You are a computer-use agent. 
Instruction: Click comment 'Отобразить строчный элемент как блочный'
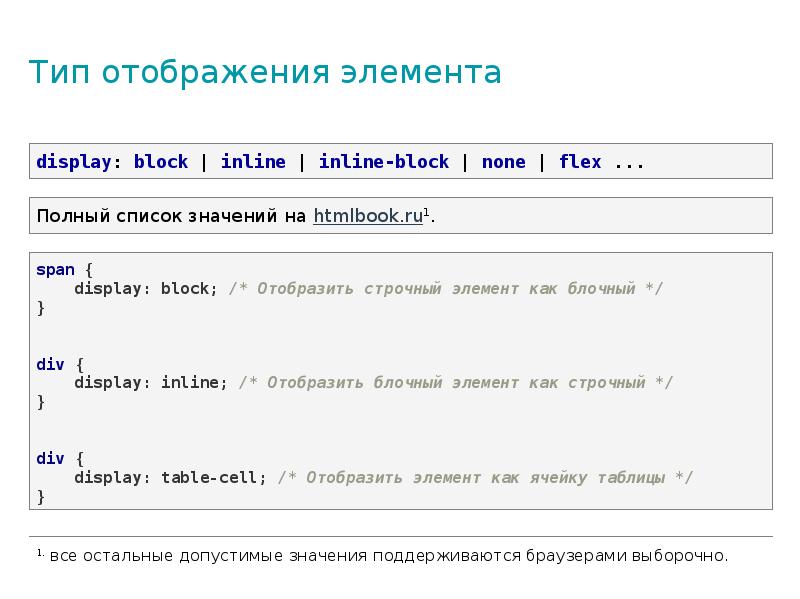[x=446, y=288]
